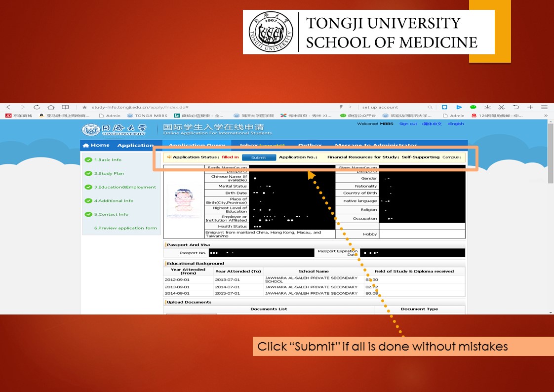Click the blue square extension icon
The height and width of the screenshot is (392, 554).
click(444, 107)
